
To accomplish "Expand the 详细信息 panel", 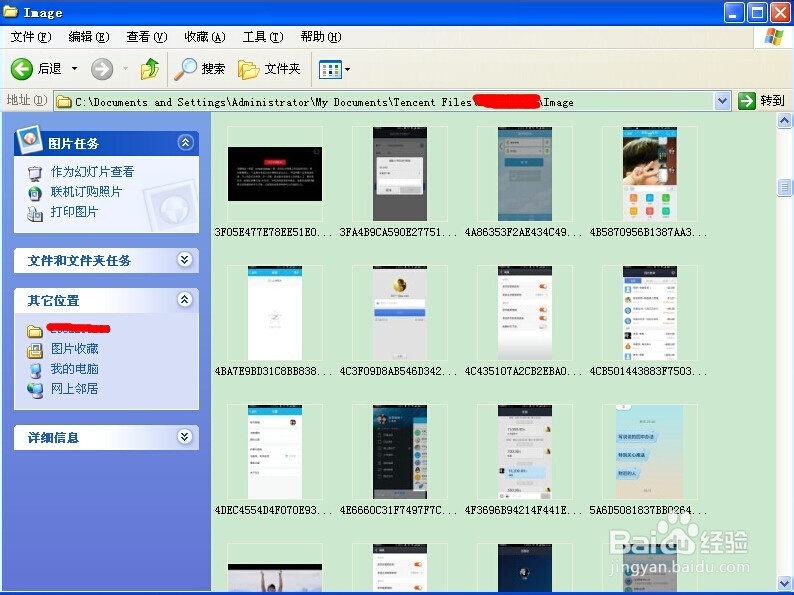I will coord(185,437).
